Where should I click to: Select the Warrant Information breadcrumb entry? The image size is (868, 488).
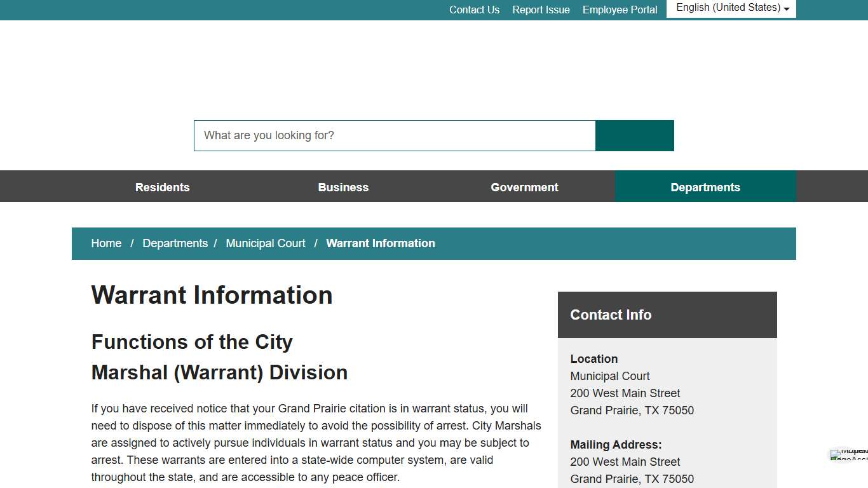point(380,243)
